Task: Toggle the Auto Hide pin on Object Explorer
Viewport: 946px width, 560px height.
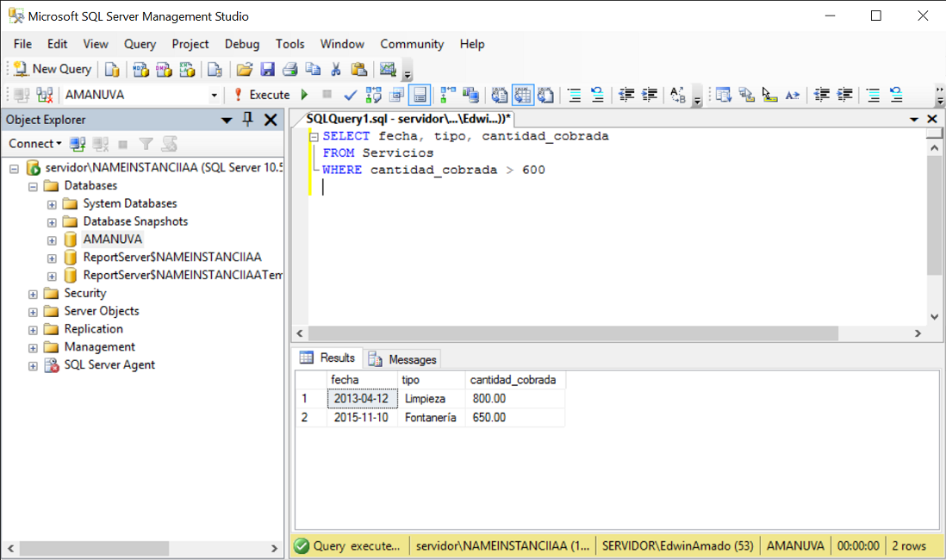Action: (246, 120)
